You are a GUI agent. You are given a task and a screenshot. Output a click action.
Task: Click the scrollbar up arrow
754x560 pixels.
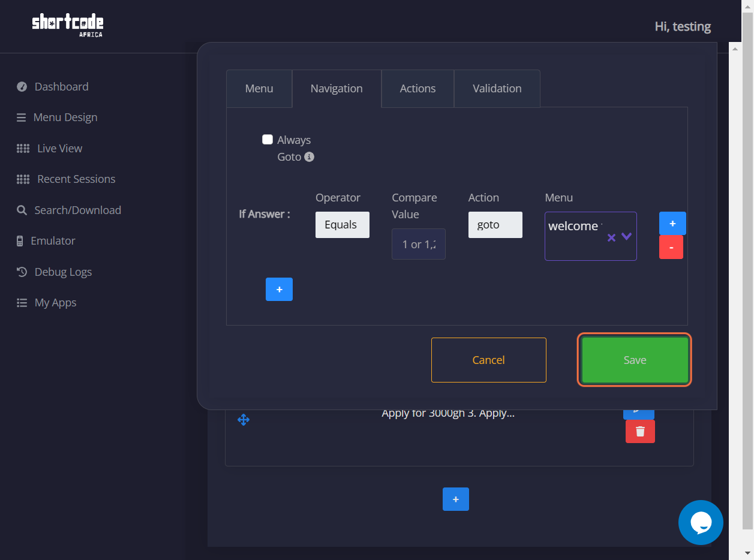point(747,6)
